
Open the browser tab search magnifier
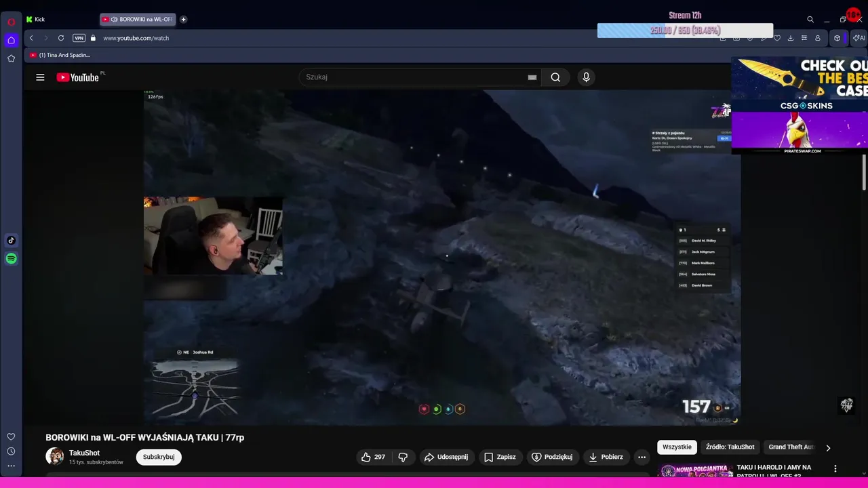coord(810,20)
